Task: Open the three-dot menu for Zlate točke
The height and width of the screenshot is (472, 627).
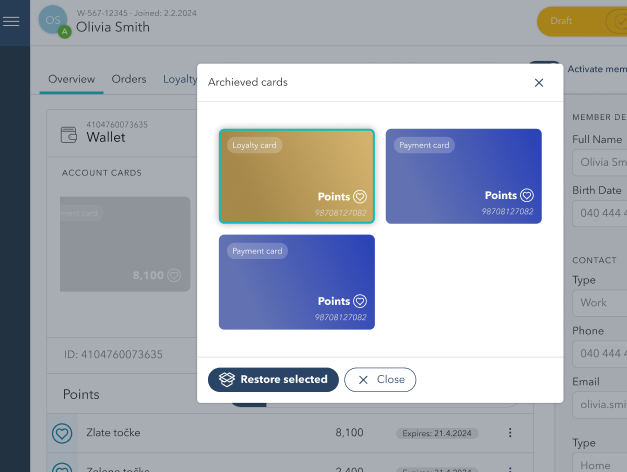Action: pos(510,433)
